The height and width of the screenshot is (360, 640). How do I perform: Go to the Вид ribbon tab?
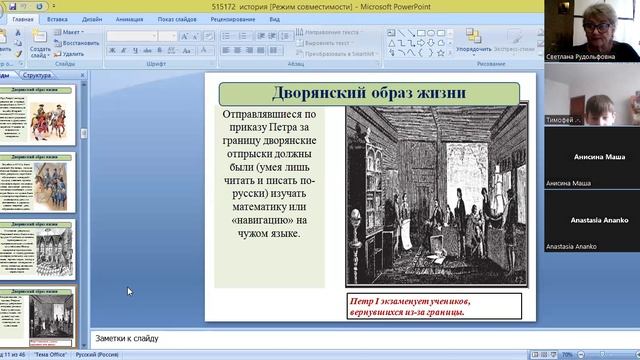[275, 19]
